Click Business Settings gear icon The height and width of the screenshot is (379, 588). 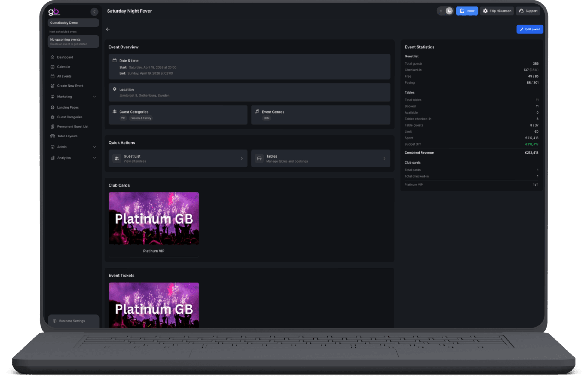point(54,321)
